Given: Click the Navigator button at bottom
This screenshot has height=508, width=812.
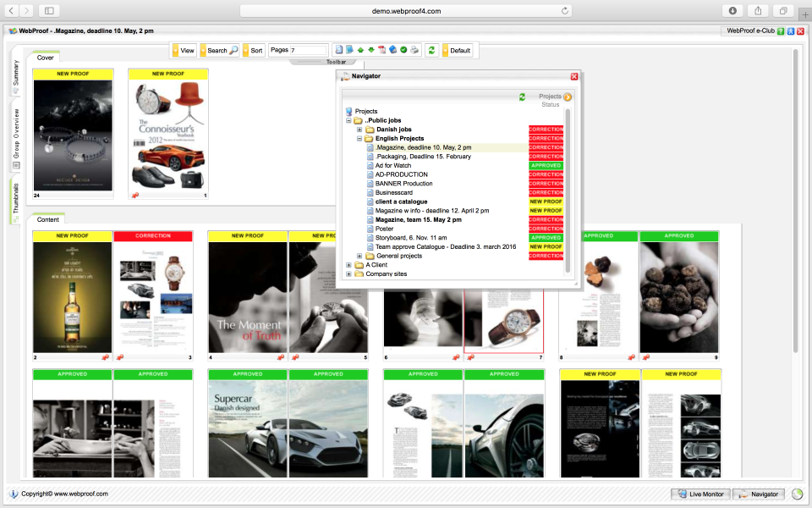Looking at the screenshot, I should click(759, 494).
